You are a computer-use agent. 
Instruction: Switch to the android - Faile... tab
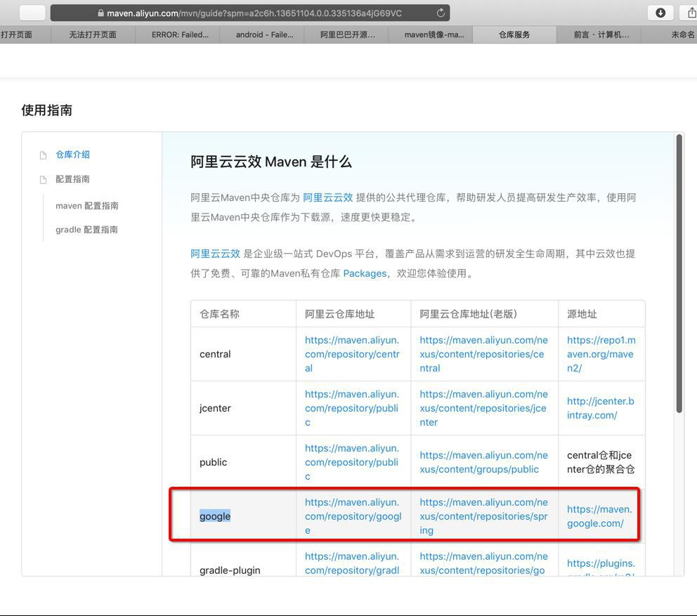(264, 34)
